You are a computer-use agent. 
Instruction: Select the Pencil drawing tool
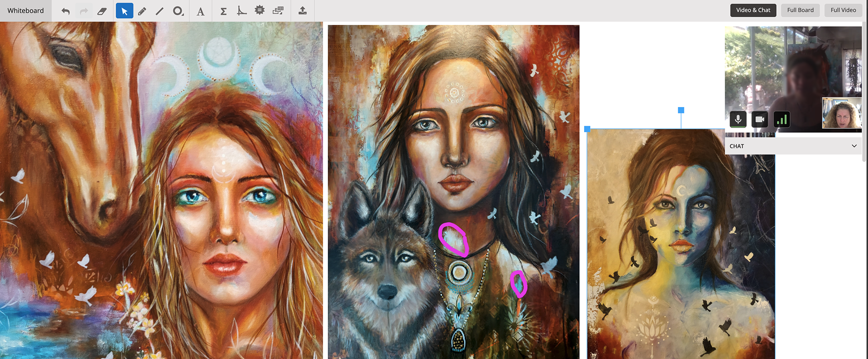point(142,11)
